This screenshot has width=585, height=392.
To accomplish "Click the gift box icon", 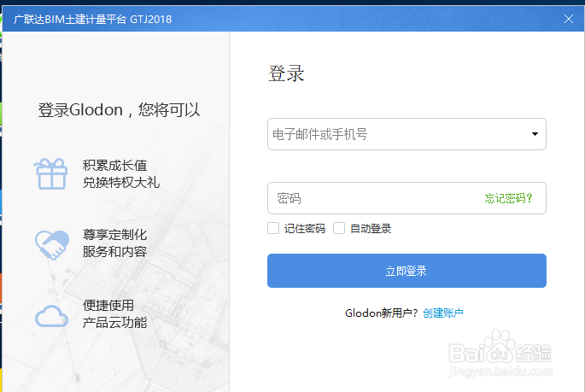I will (50, 174).
